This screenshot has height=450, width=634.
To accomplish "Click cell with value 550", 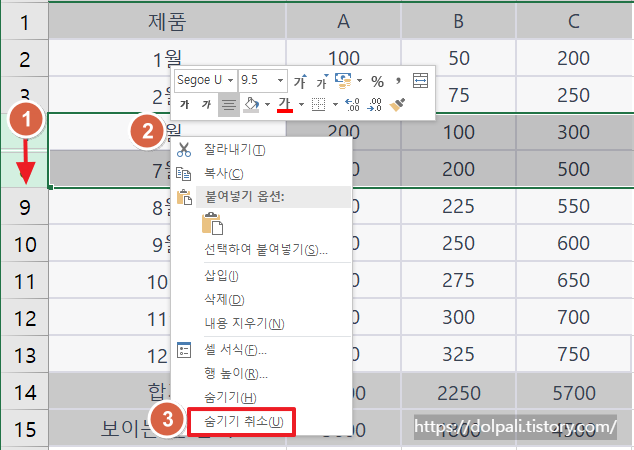I will point(575,207).
